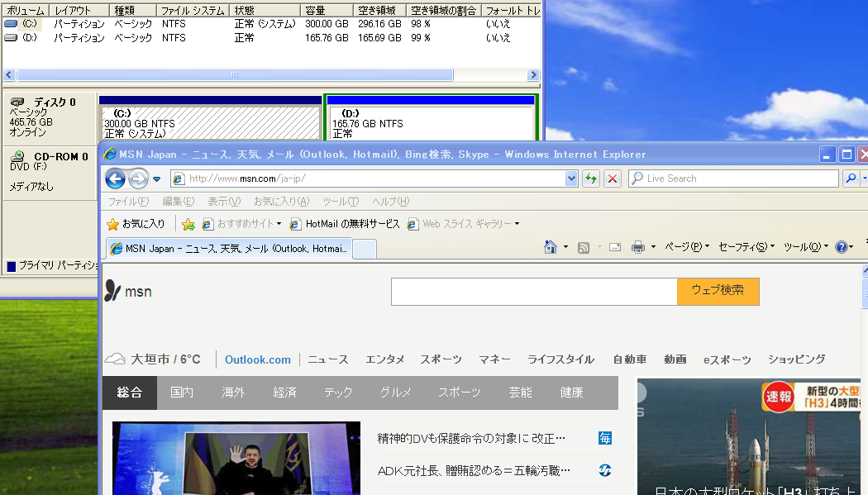Open the ファイル(F) menu
Screen dimensions: 868x495
[128, 202]
